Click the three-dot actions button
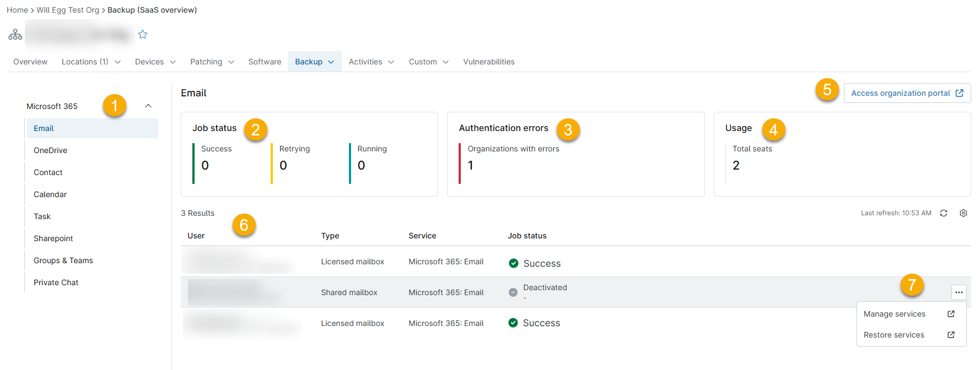 (x=959, y=292)
